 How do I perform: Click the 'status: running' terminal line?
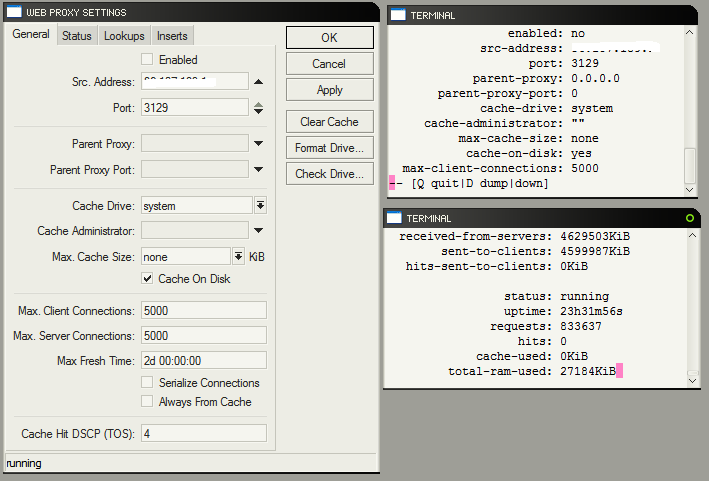point(557,297)
